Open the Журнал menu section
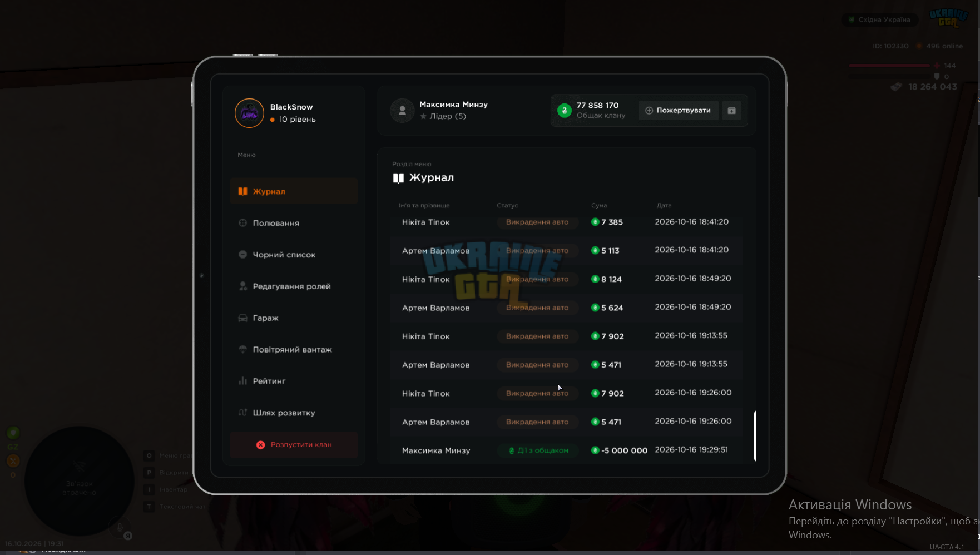 (294, 191)
